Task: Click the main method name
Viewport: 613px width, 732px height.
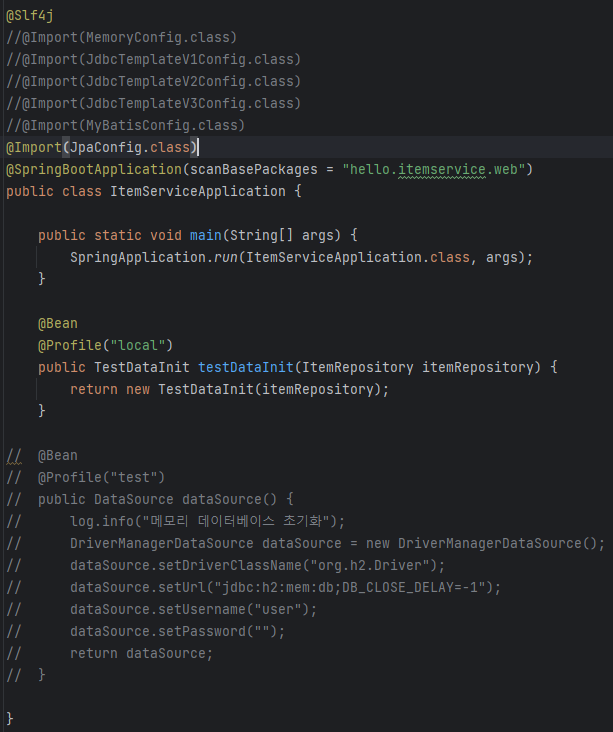Action: coord(205,235)
